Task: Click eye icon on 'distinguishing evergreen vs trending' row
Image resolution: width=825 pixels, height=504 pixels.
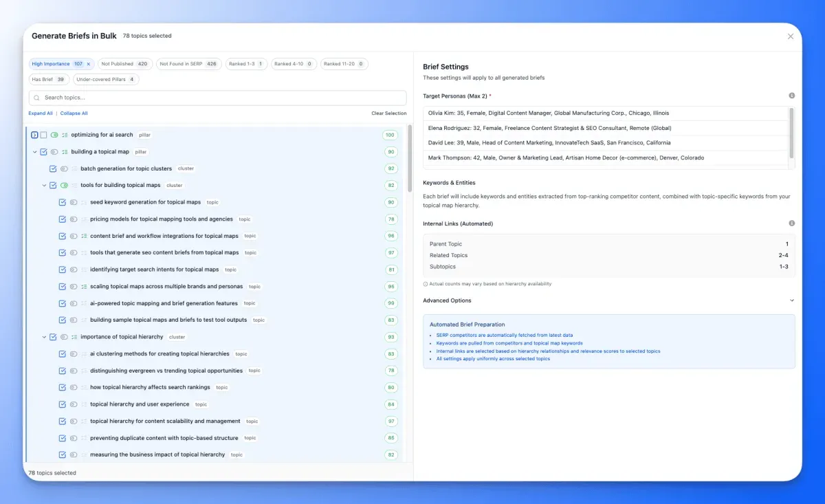Action: click(74, 371)
